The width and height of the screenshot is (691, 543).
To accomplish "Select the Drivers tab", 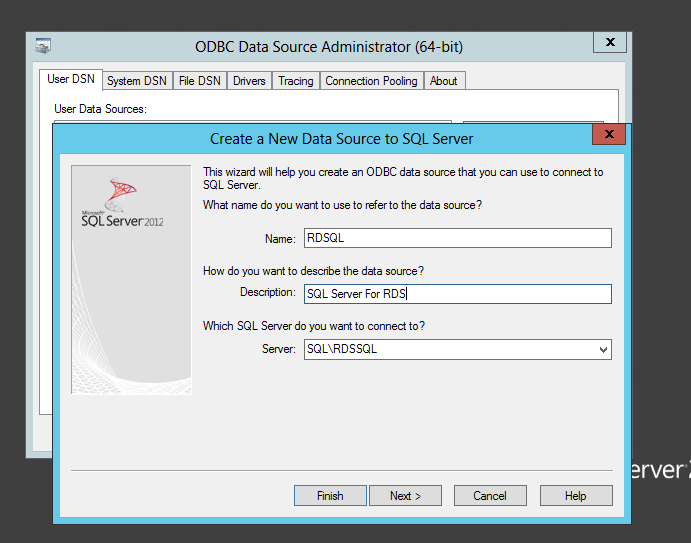I will click(249, 81).
